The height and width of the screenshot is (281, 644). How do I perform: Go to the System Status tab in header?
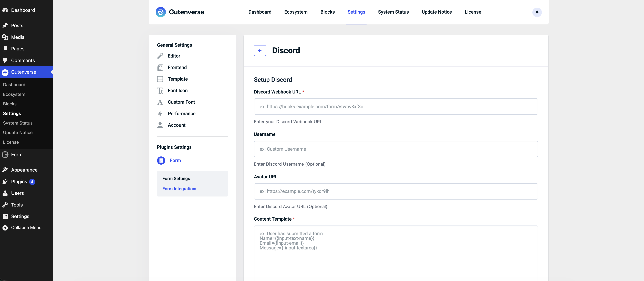click(x=393, y=12)
